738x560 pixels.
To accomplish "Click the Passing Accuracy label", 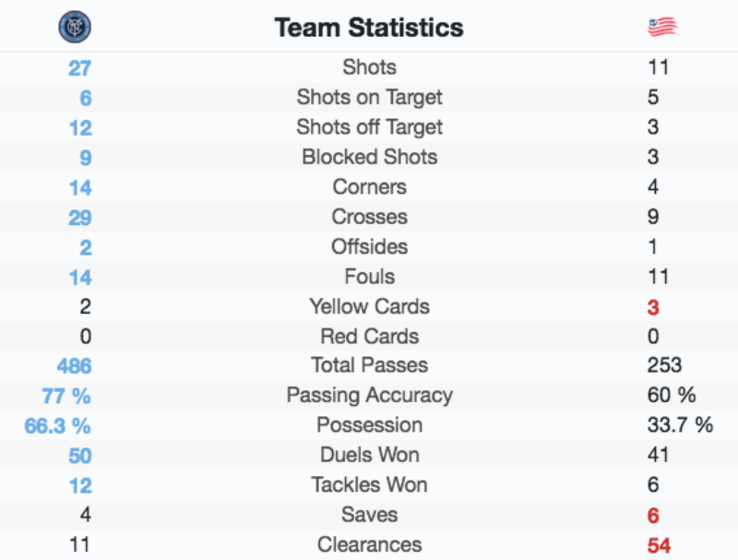I will point(370,395).
